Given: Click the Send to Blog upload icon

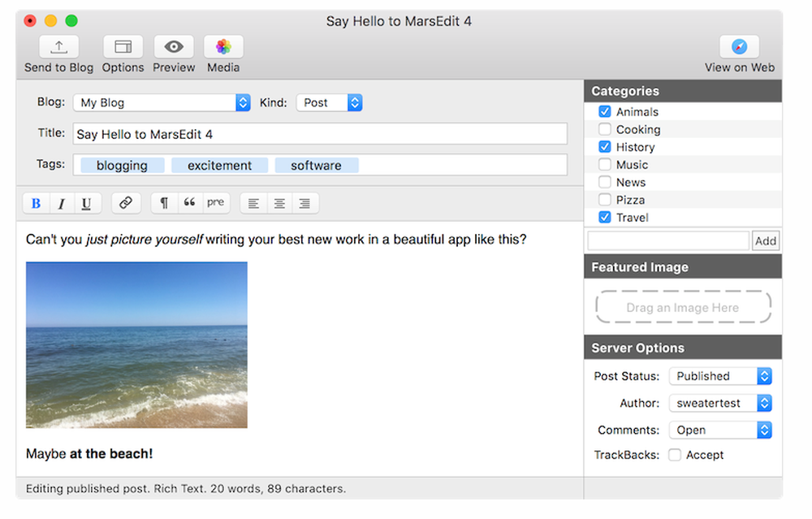Looking at the screenshot, I should tap(59, 47).
